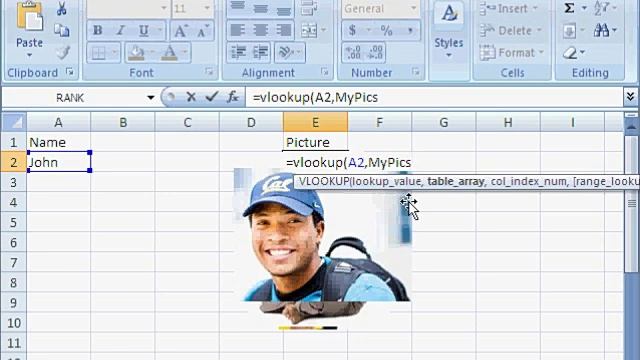
Task: Select the Format Painter brush
Action: (x=62, y=52)
